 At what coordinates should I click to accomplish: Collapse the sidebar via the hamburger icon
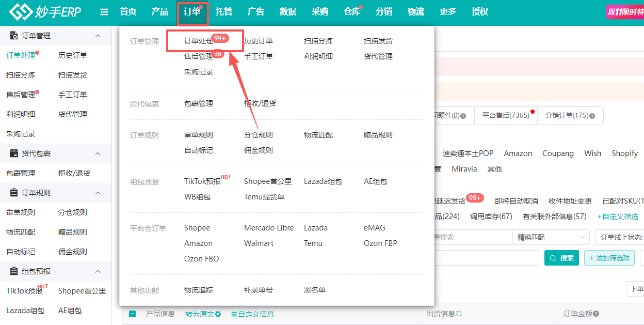coord(104,12)
